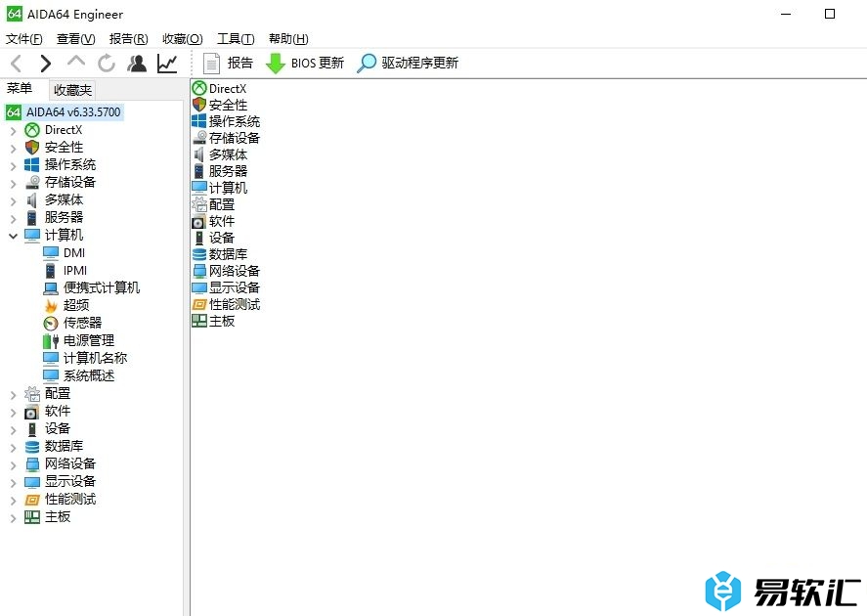Select the 主板 icon in right pane

tap(199, 321)
